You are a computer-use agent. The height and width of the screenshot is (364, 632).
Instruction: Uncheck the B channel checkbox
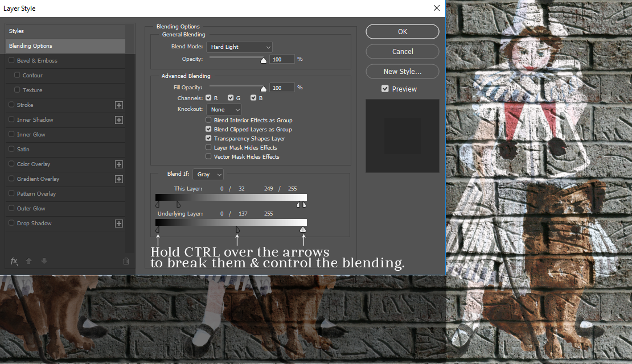click(x=253, y=98)
